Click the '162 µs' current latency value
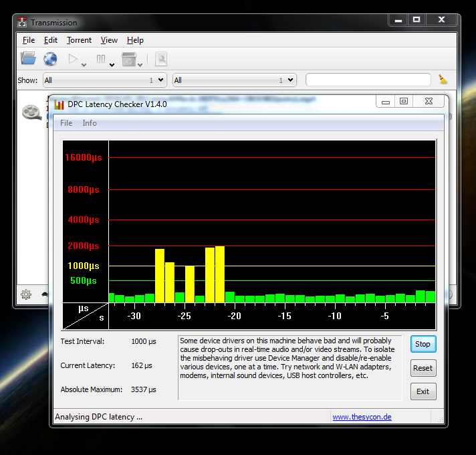The width and height of the screenshot is (476, 455). coord(142,365)
